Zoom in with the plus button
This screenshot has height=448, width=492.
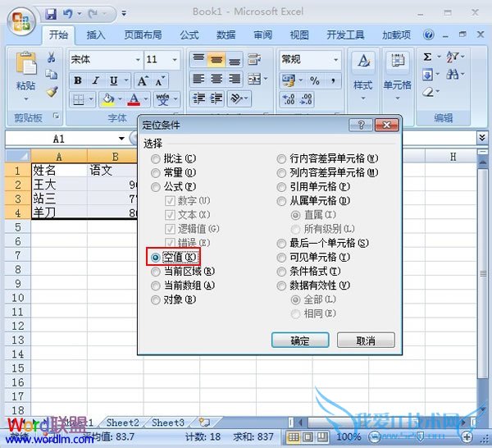pos(467,437)
